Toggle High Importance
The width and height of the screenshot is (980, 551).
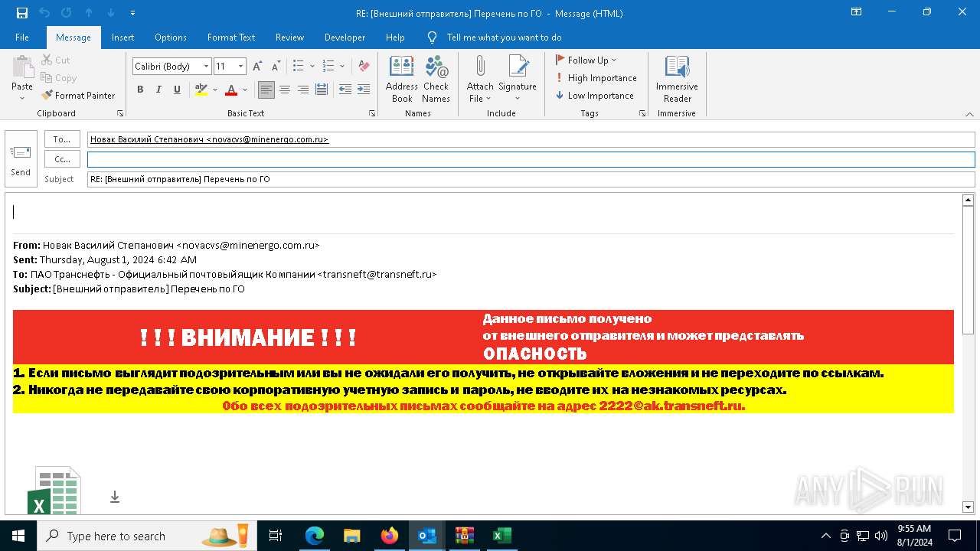(596, 78)
